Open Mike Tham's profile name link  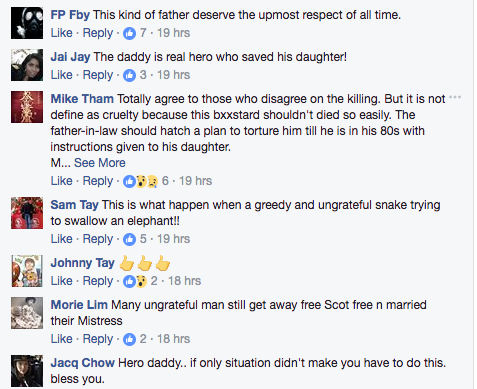pos(82,99)
